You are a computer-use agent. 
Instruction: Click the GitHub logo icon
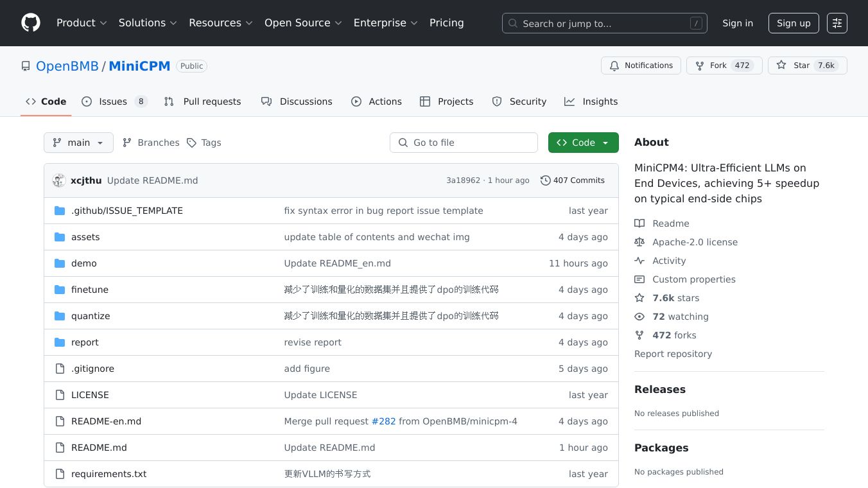(31, 23)
